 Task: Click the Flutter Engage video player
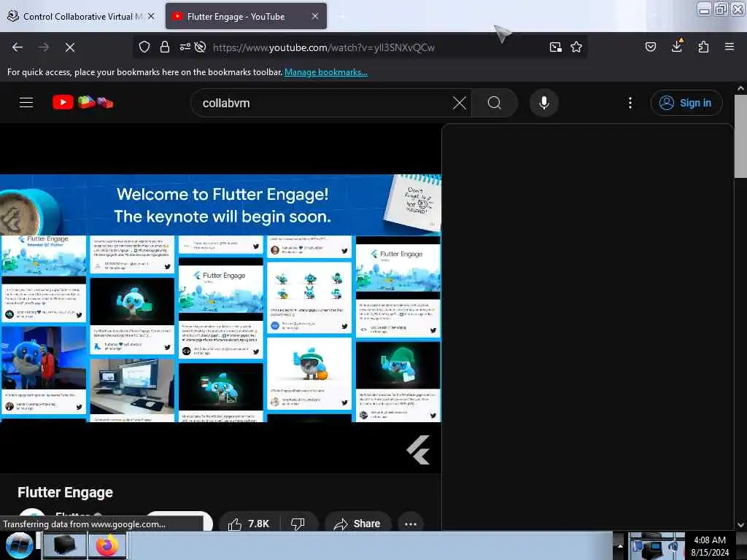coord(220,298)
